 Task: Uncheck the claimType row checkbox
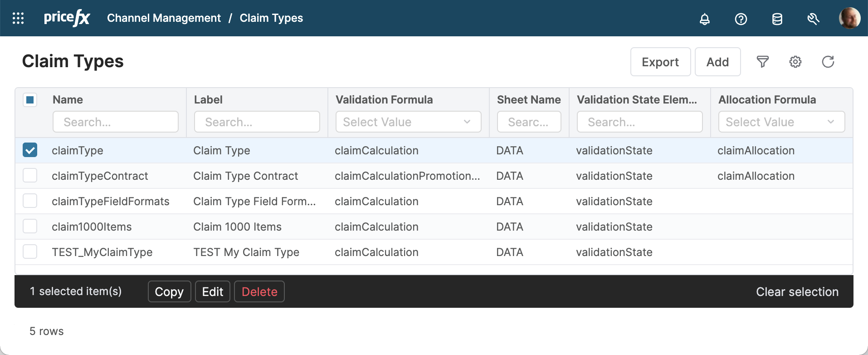point(30,150)
